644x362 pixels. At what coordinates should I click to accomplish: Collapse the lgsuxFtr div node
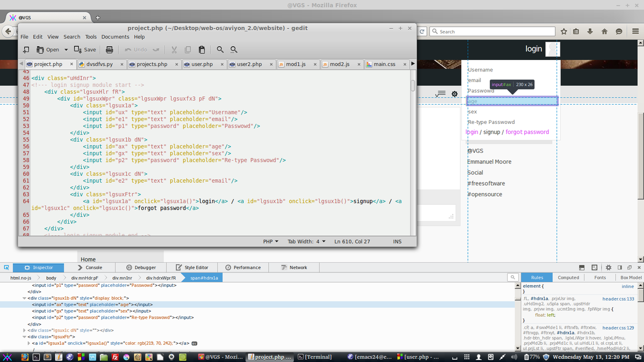[x=24, y=337]
